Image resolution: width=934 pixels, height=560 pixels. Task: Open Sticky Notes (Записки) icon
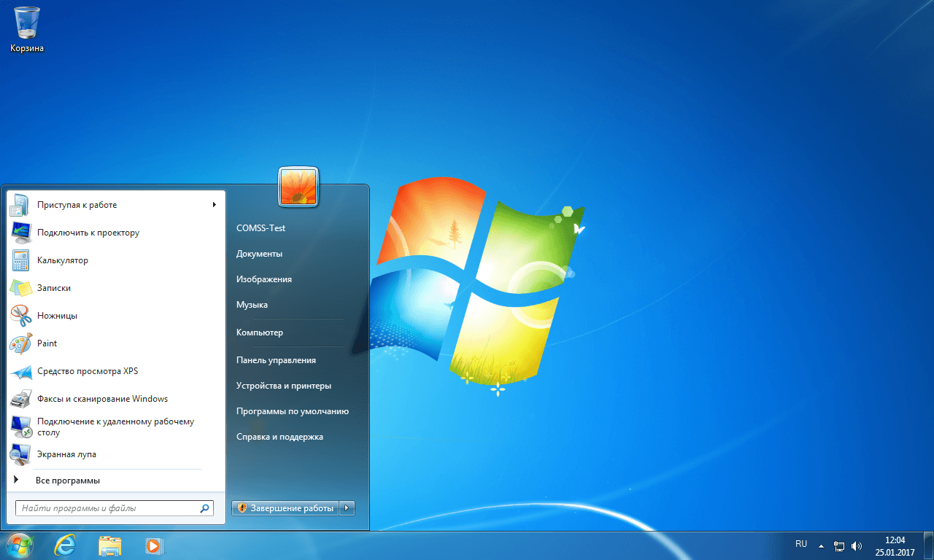click(x=20, y=288)
